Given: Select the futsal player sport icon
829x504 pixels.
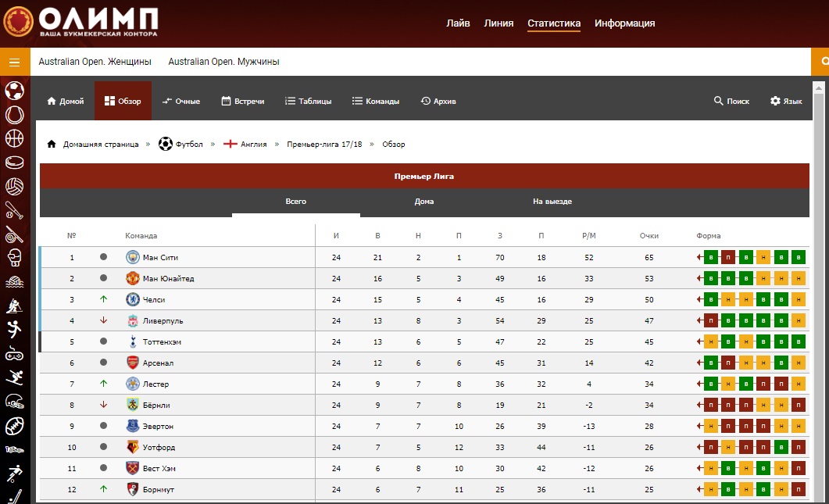Looking at the screenshot, I should point(14,474).
